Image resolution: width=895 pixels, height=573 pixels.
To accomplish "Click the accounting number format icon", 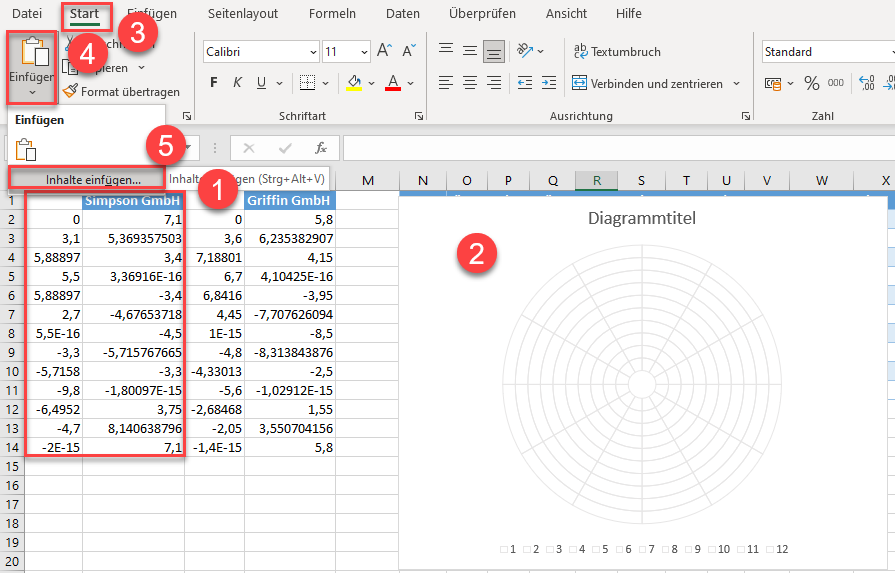I will point(773,84).
